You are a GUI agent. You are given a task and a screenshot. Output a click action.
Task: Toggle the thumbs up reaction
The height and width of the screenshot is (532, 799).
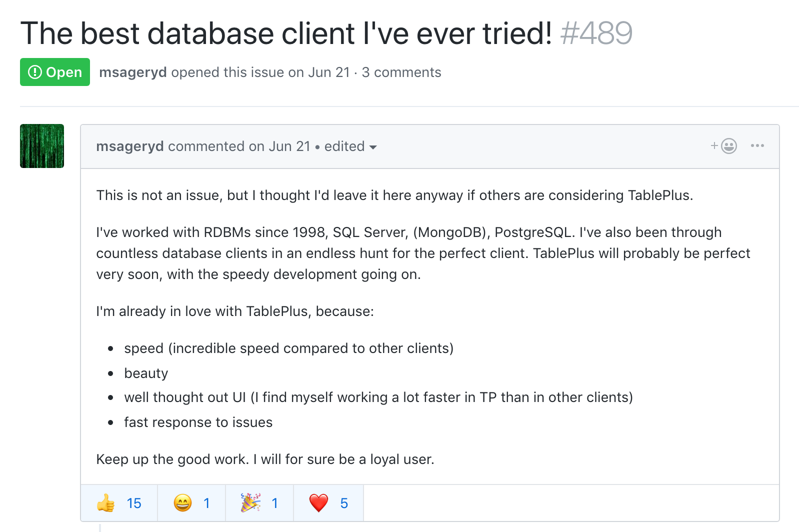point(119,503)
